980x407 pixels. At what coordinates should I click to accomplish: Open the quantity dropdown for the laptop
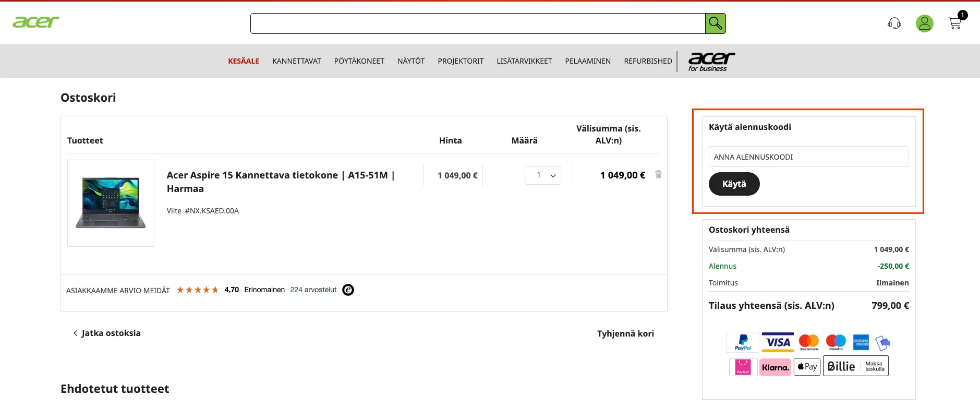coord(543,175)
